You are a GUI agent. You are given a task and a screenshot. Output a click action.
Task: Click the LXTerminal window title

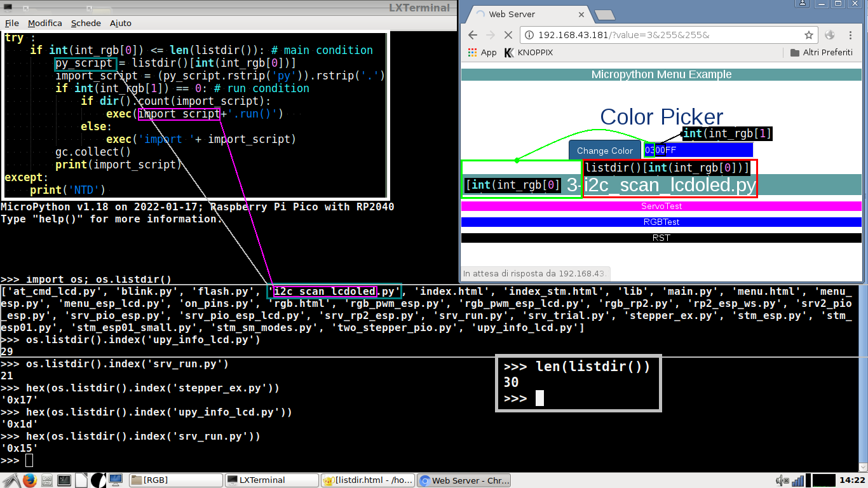(x=419, y=8)
